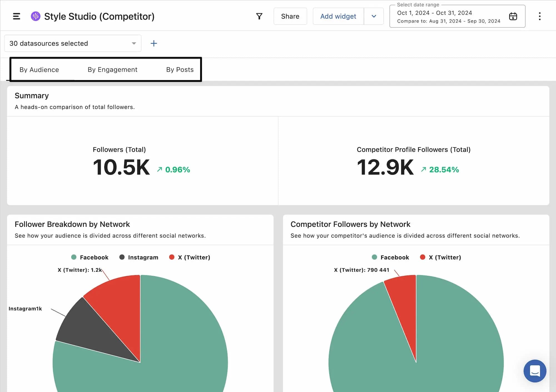
Task: Open the calendar date picker icon
Action: pos(513,16)
